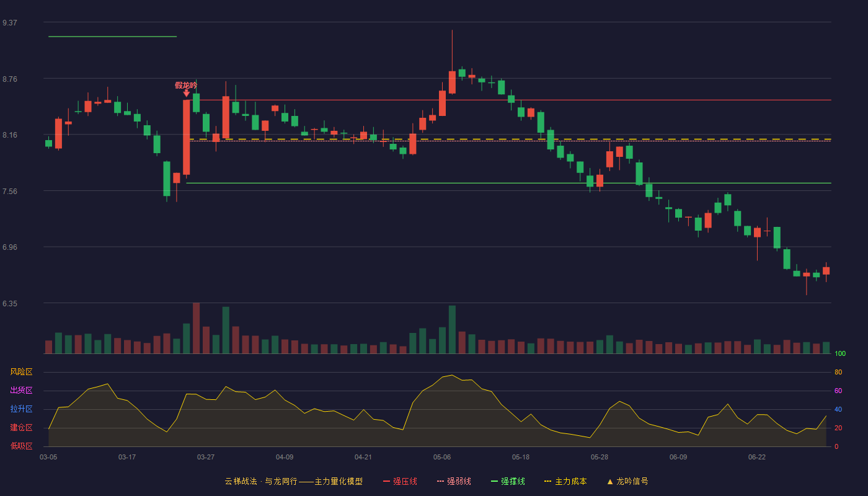
Task: Click the 0 indicator axis value
Action: point(836,446)
